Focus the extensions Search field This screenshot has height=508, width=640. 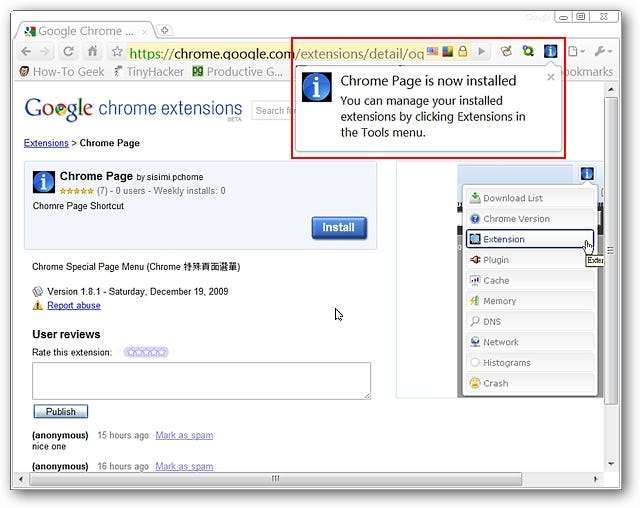tap(273, 111)
